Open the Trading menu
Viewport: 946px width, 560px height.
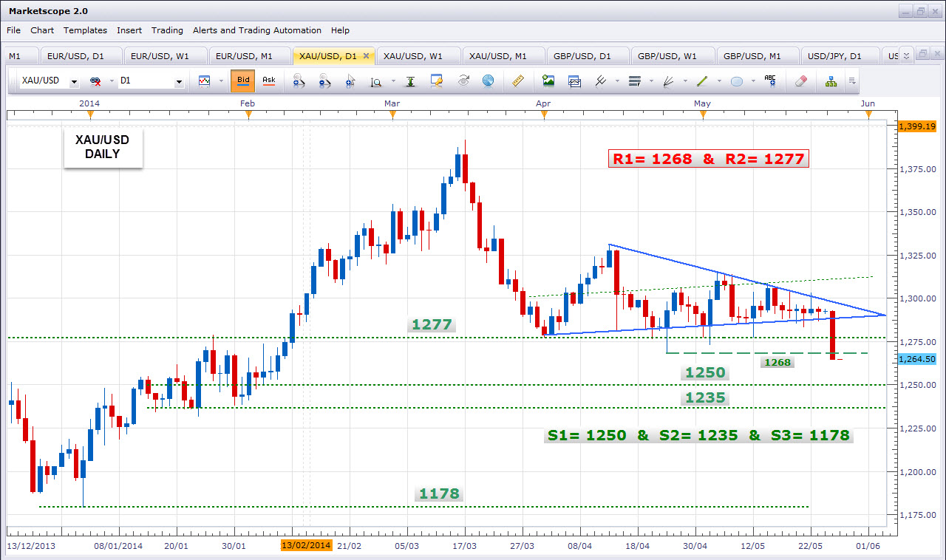(167, 30)
